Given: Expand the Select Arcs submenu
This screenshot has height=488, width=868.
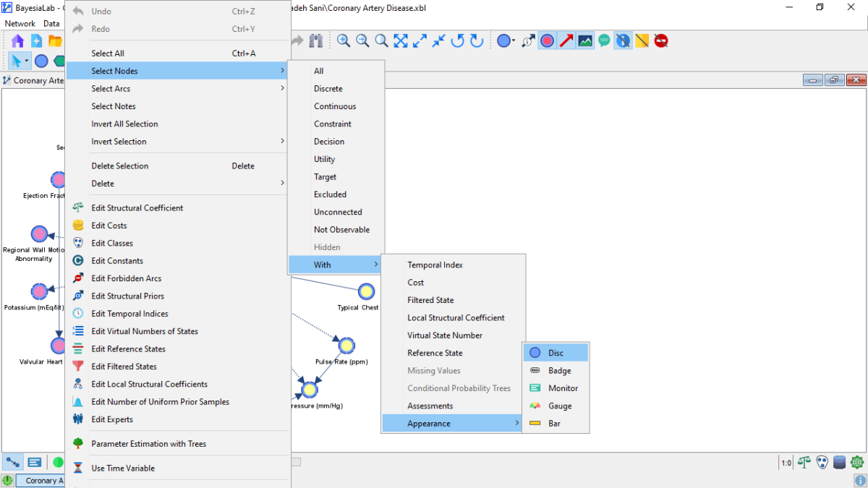Looking at the screenshot, I should [x=178, y=88].
